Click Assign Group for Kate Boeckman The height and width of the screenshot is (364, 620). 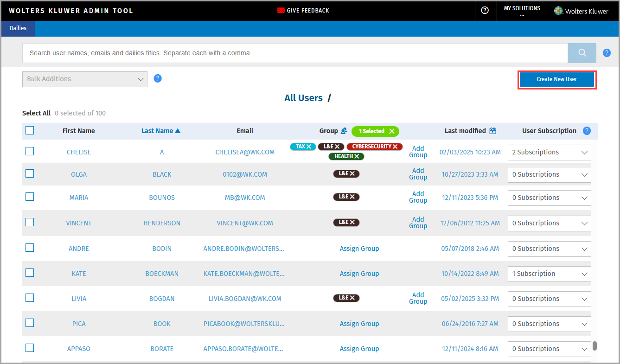[359, 274]
